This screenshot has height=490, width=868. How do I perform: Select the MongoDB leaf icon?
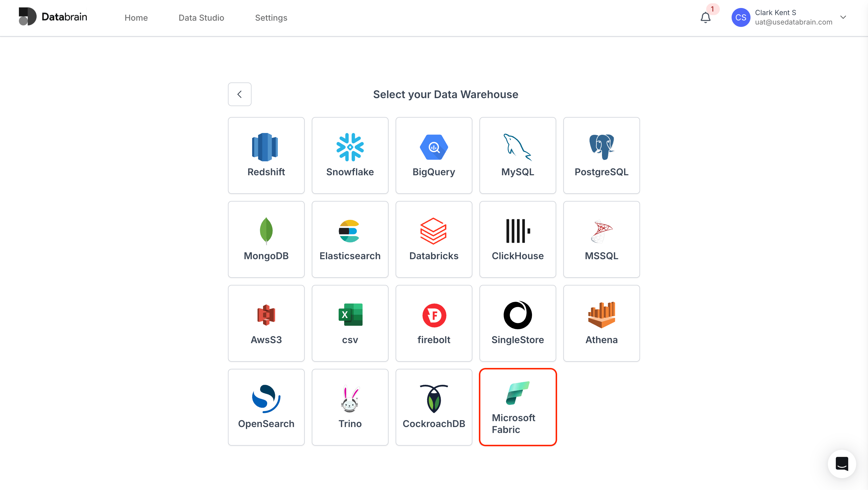point(266,231)
